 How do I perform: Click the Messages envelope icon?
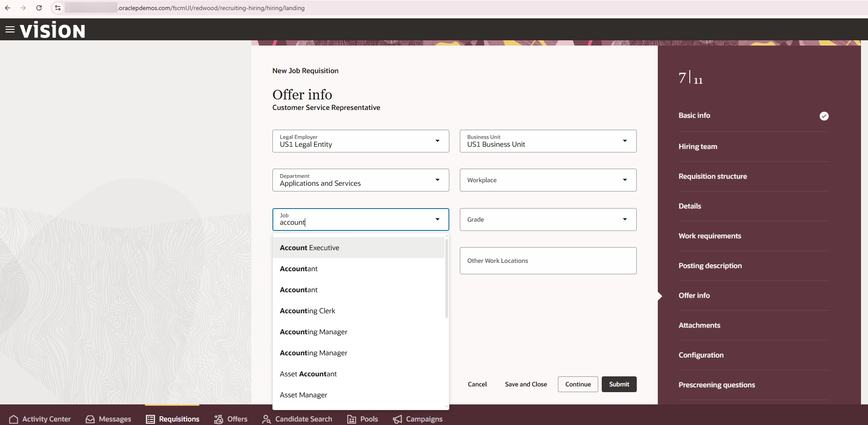[90, 419]
